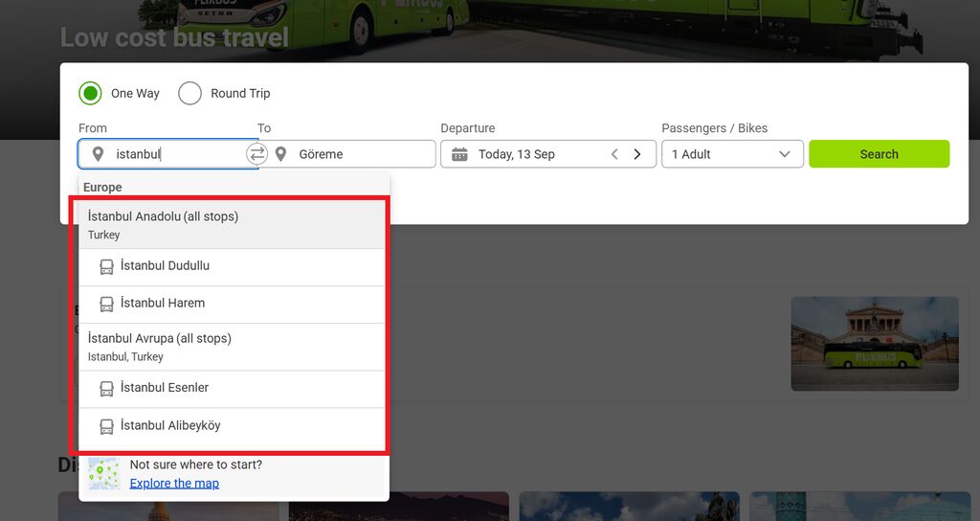
Task: Click bus icon next to İstanbul Dudullu
Action: (107, 267)
